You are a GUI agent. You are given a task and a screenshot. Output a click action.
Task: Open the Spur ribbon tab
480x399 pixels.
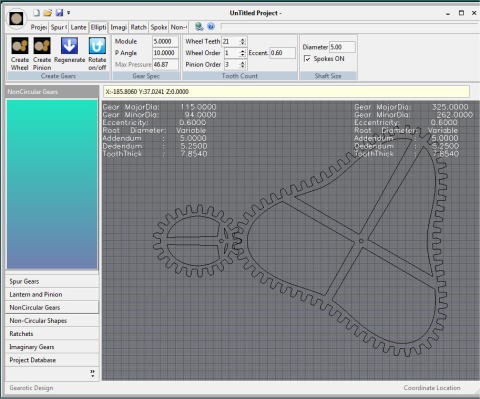59,27
